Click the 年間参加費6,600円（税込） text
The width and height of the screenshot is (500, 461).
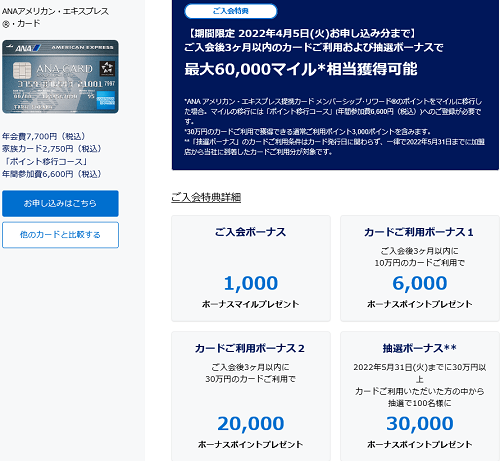(52, 174)
